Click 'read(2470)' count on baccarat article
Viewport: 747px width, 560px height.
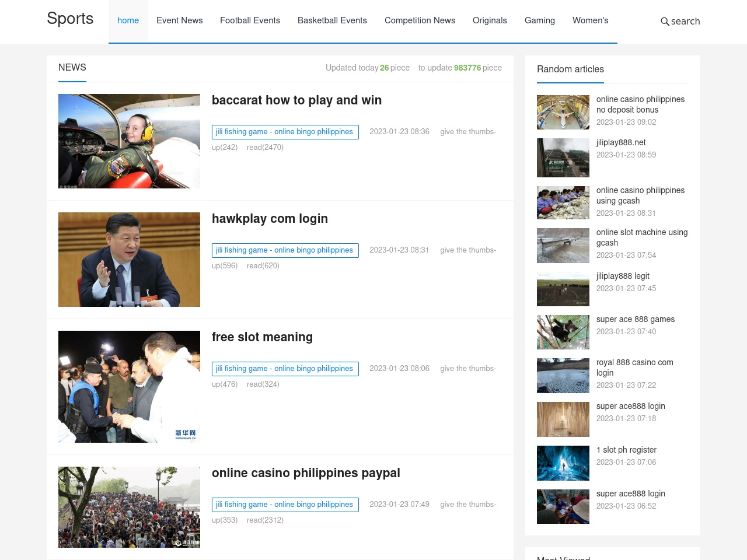[265, 148]
